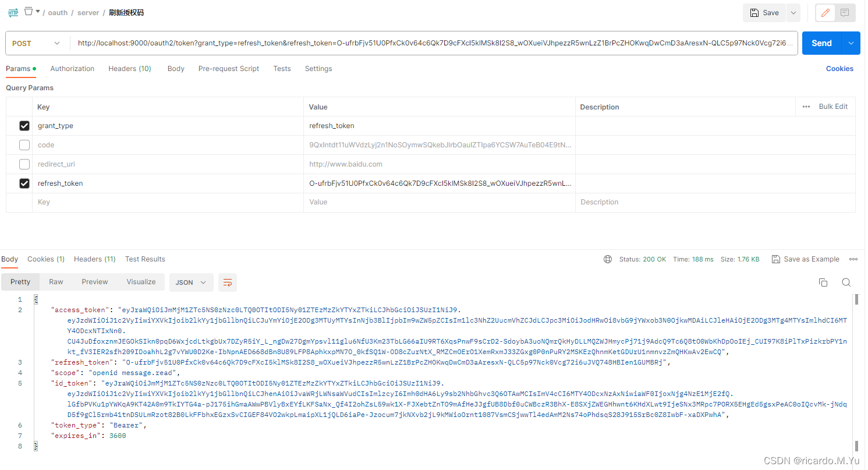
Task: Click the empty Description input placeholder
Action: (715, 202)
